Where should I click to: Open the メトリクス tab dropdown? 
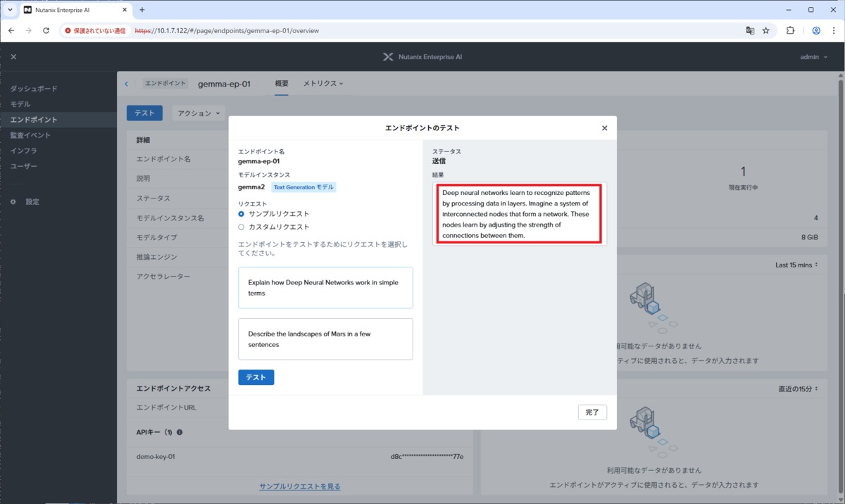point(323,83)
